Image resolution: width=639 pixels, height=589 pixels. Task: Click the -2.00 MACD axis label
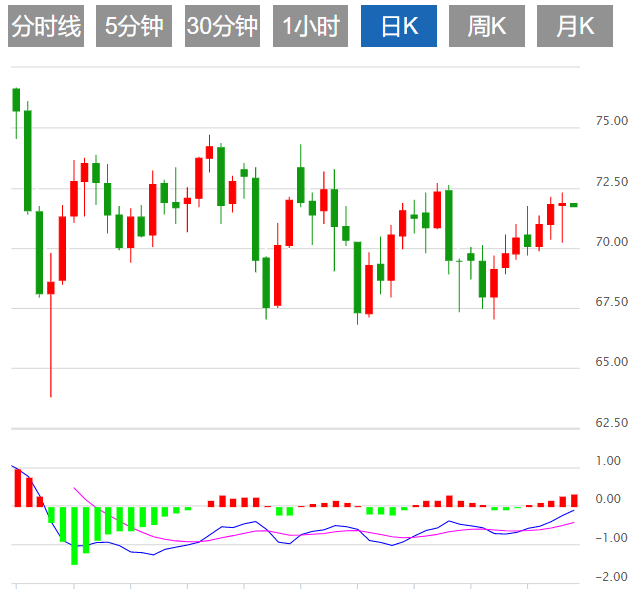click(x=611, y=577)
